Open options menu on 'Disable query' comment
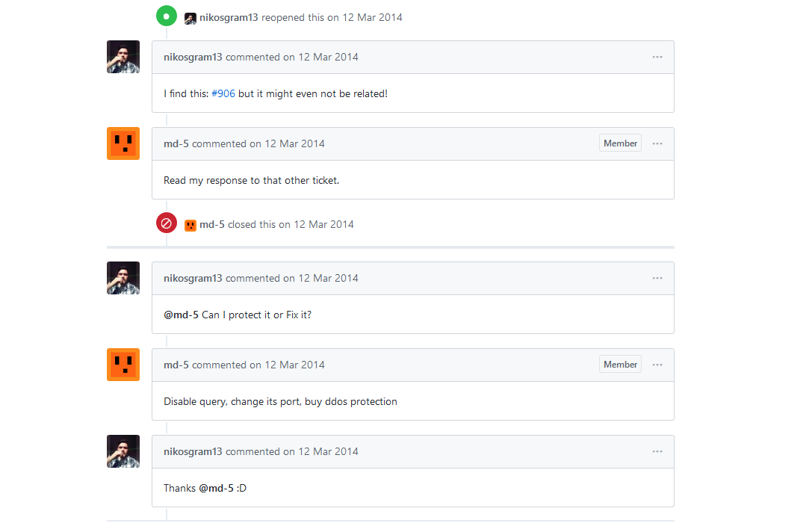Viewport: 812px width, 529px height. pyautogui.click(x=657, y=365)
